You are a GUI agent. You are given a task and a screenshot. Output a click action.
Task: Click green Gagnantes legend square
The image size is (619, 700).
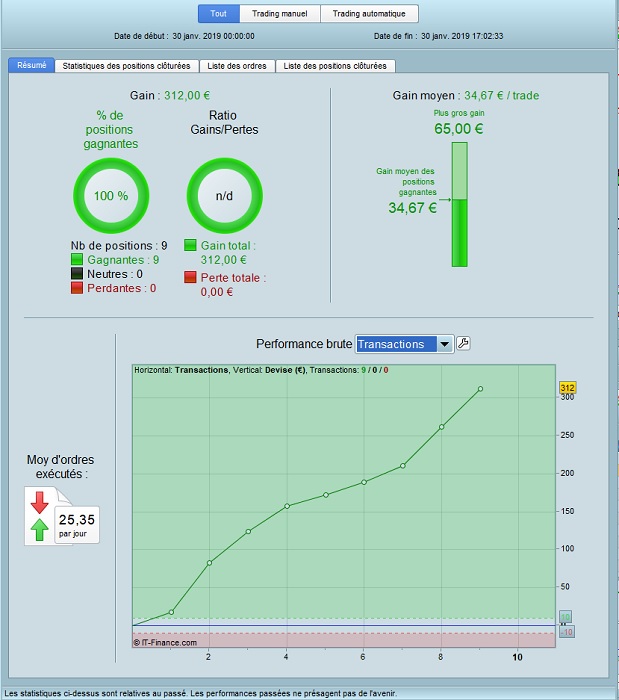pos(77,259)
